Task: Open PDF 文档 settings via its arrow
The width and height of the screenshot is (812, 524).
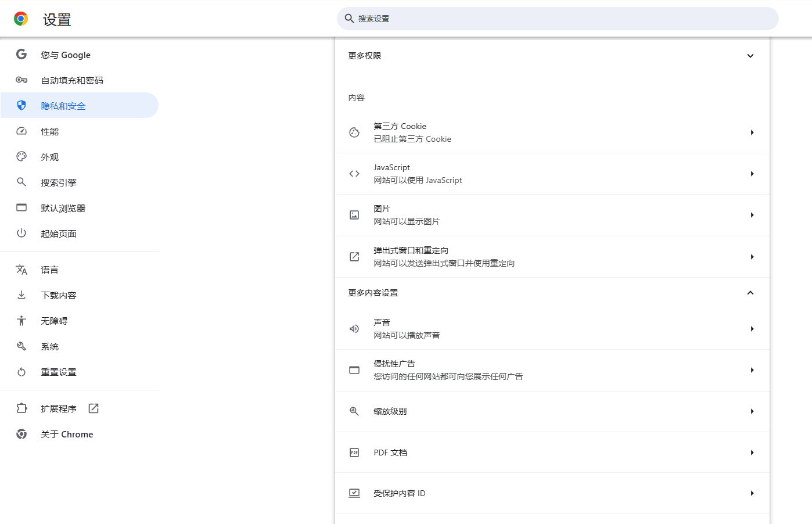Action: point(752,453)
